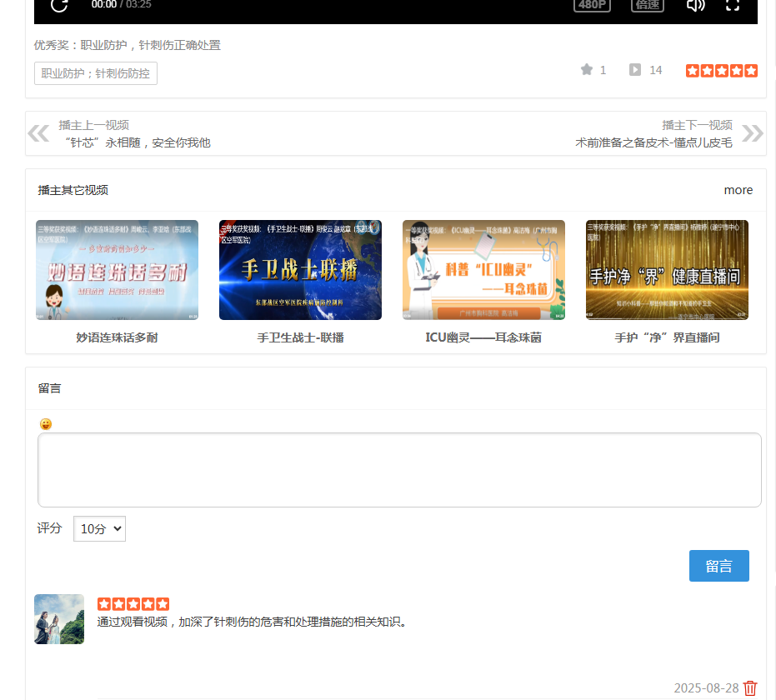The image size is (776, 700).
Task: Expand the 评分 score dropdown
Action: [99, 529]
